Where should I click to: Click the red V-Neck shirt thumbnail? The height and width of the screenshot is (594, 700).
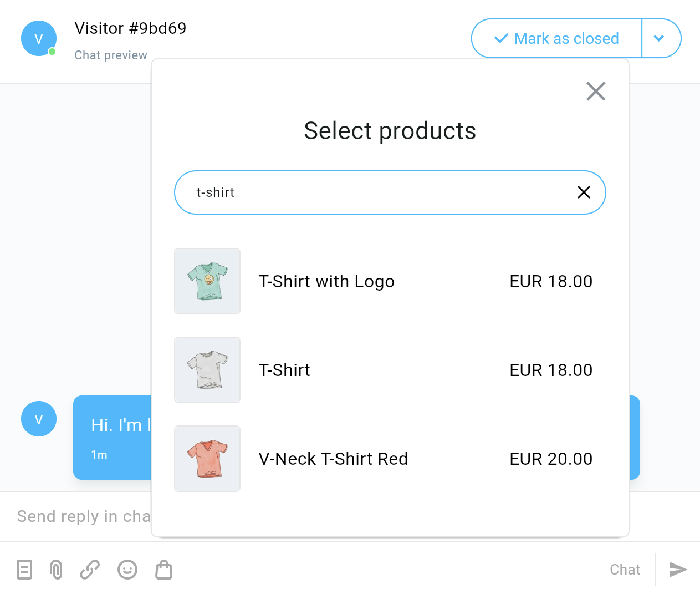207,459
